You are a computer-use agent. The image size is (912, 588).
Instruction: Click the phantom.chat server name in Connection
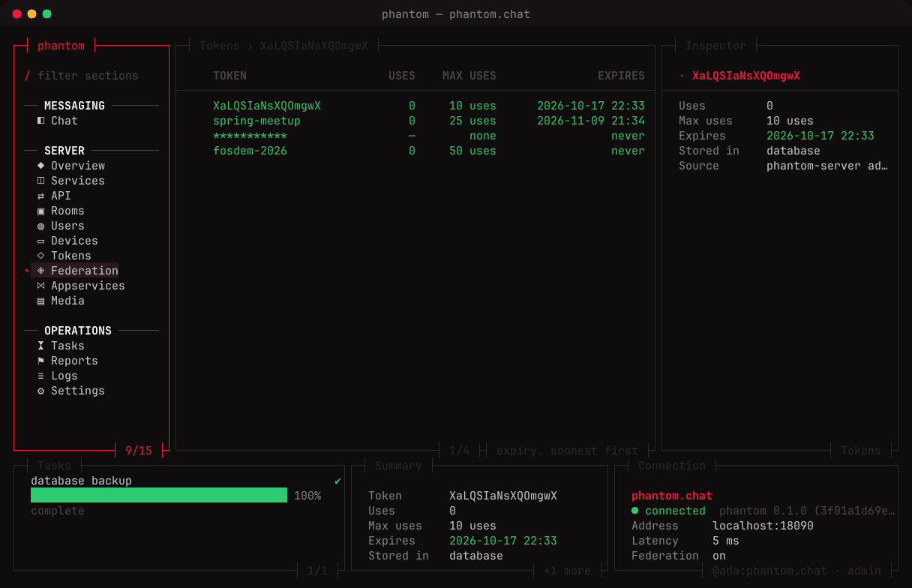672,496
